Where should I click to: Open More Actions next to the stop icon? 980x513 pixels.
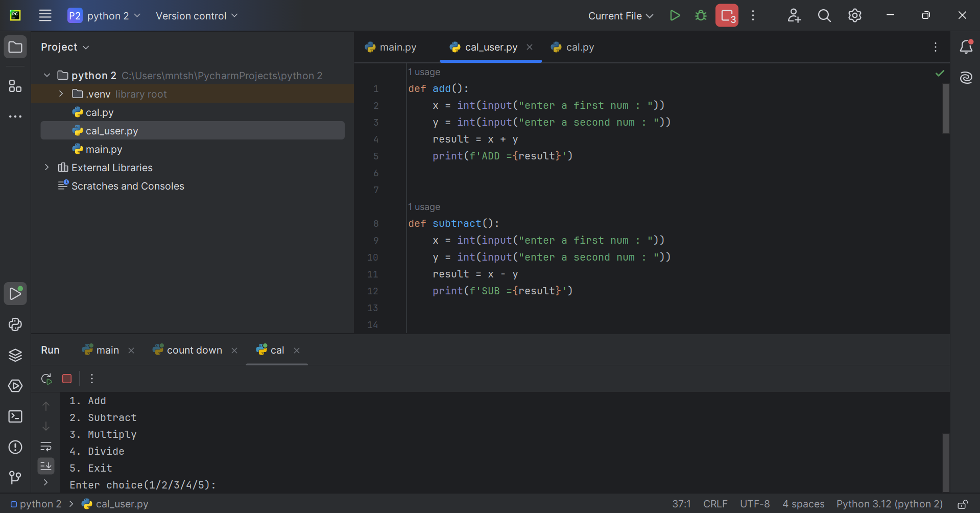[x=753, y=16]
